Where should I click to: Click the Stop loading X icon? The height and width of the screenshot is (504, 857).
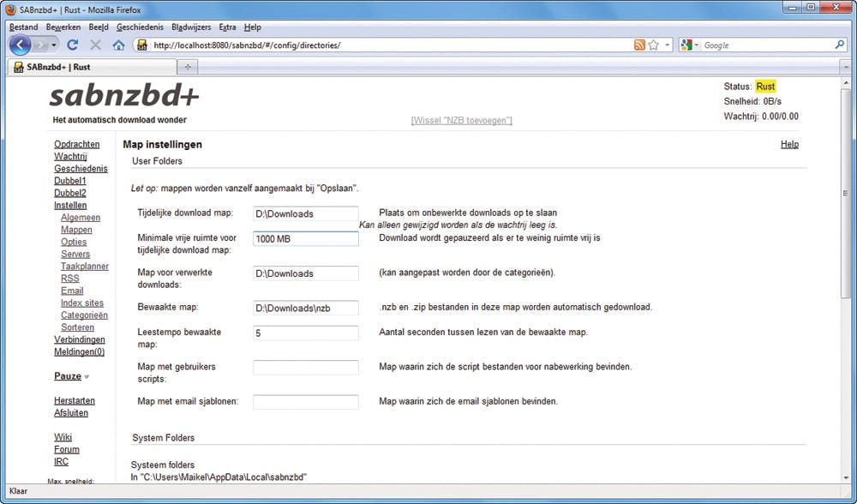click(96, 45)
